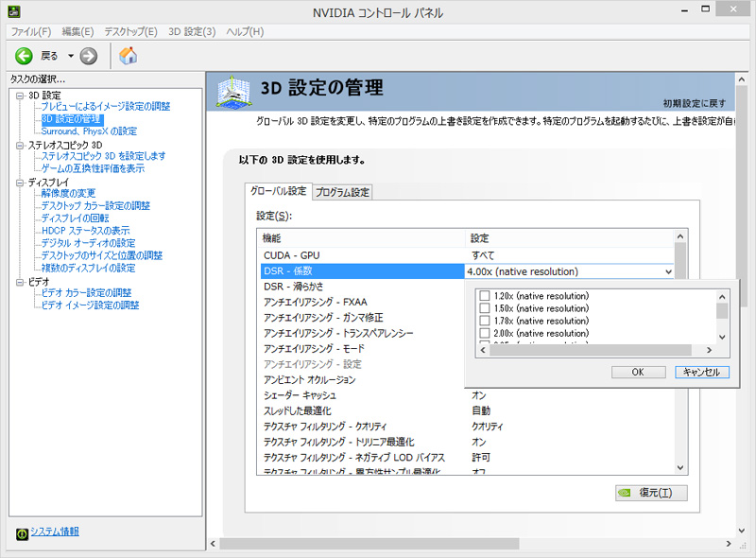The height and width of the screenshot is (558, 756).
Task: Open the 編集(E) menu
Action: tap(77, 32)
